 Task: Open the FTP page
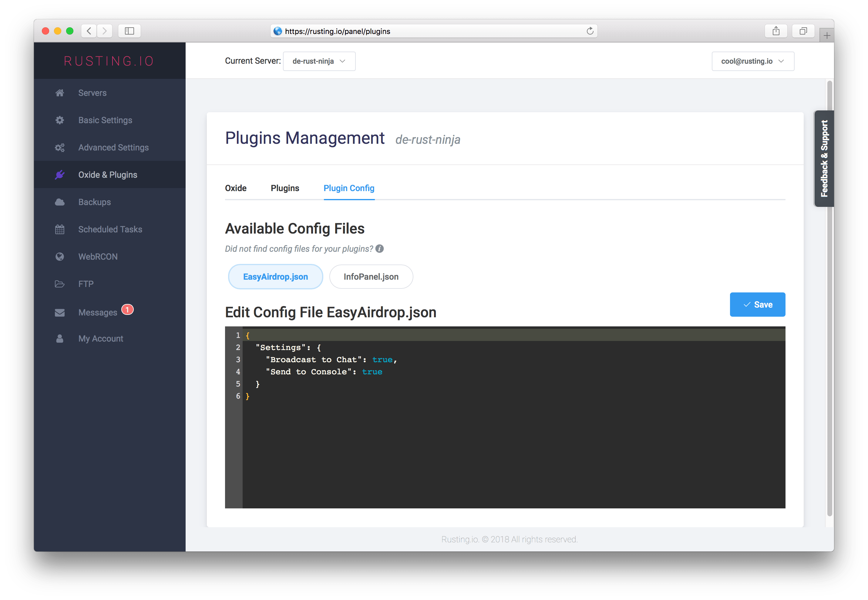pyautogui.click(x=110, y=284)
